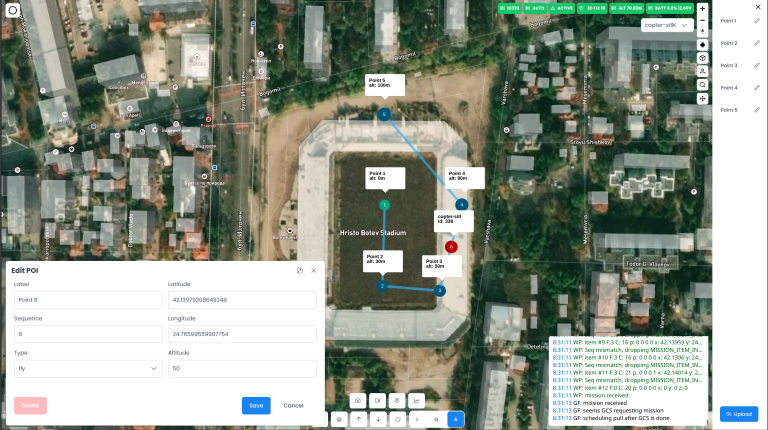Click the up arrow takeoff icon

pyautogui.click(x=359, y=419)
